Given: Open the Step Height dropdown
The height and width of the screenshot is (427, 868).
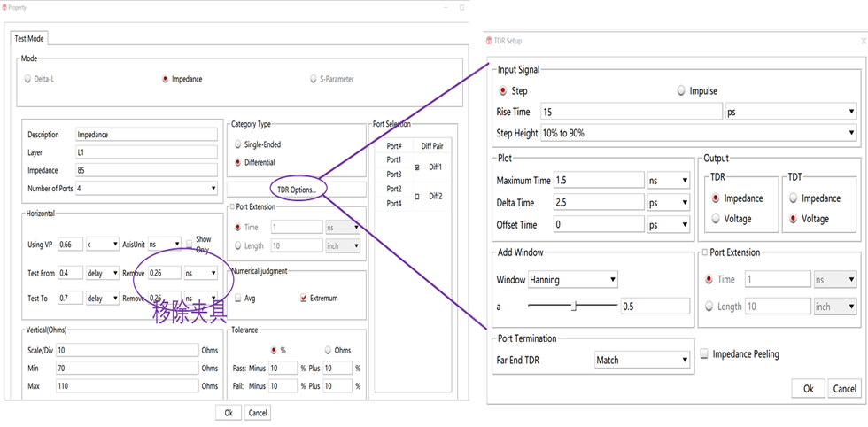Looking at the screenshot, I should (699, 133).
